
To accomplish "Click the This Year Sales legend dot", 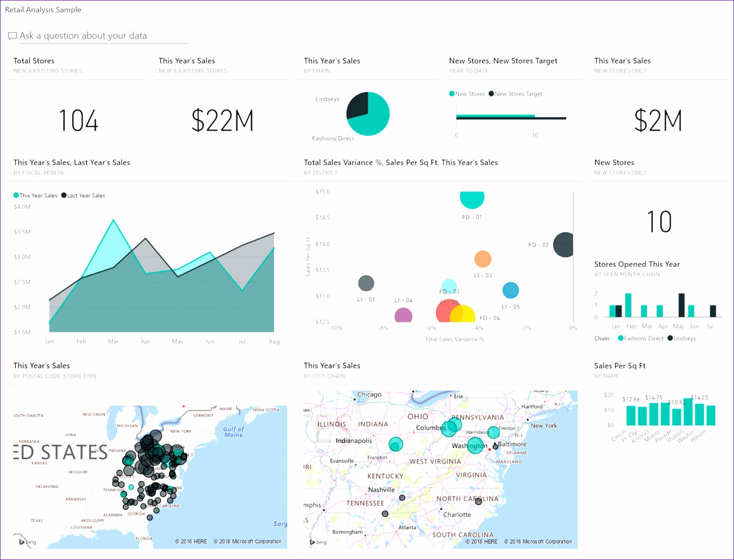I will tap(16, 195).
